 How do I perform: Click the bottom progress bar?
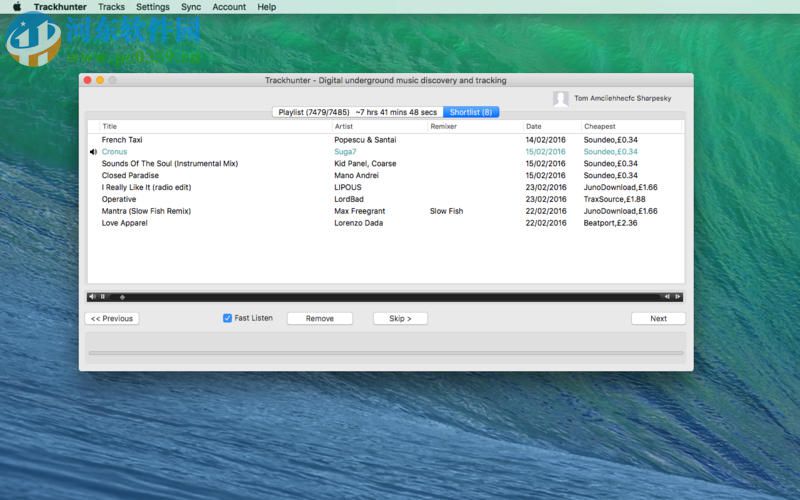click(x=386, y=353)
